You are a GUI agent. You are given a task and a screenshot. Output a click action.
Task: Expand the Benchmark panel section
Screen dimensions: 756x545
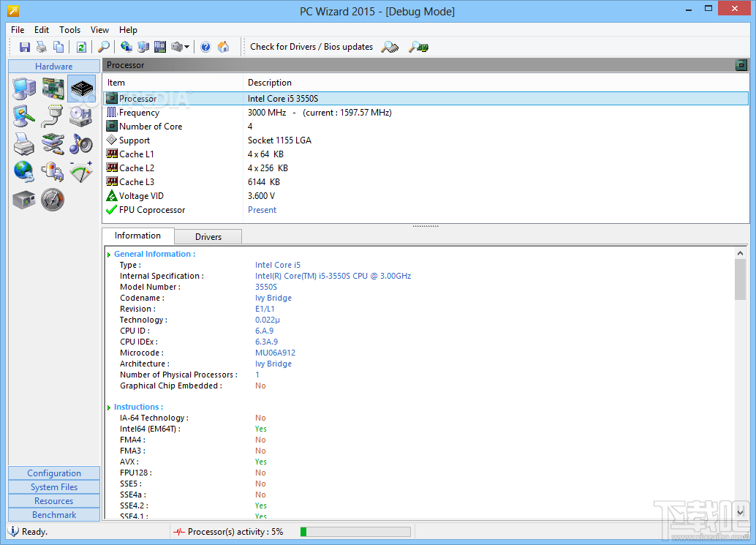pyautogui.click(x=54, y=515)
